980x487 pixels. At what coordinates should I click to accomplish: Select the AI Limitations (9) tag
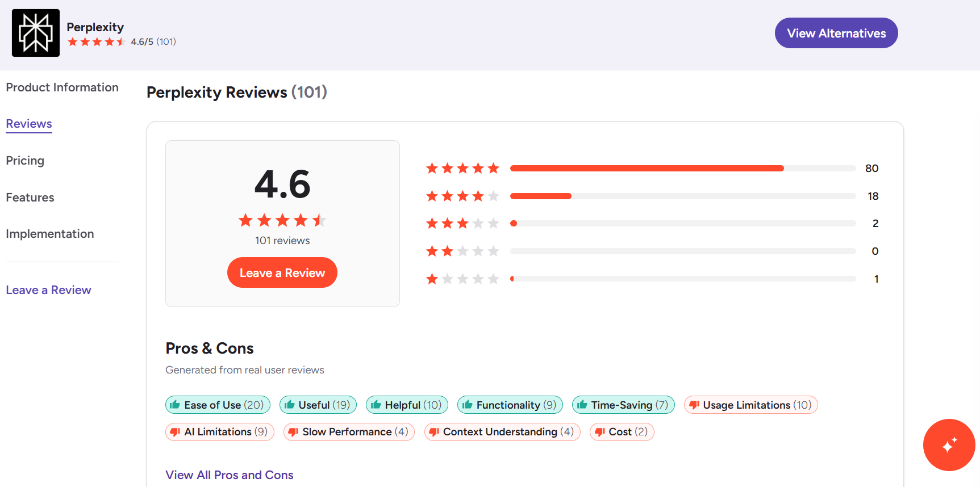tap(220, 432)
